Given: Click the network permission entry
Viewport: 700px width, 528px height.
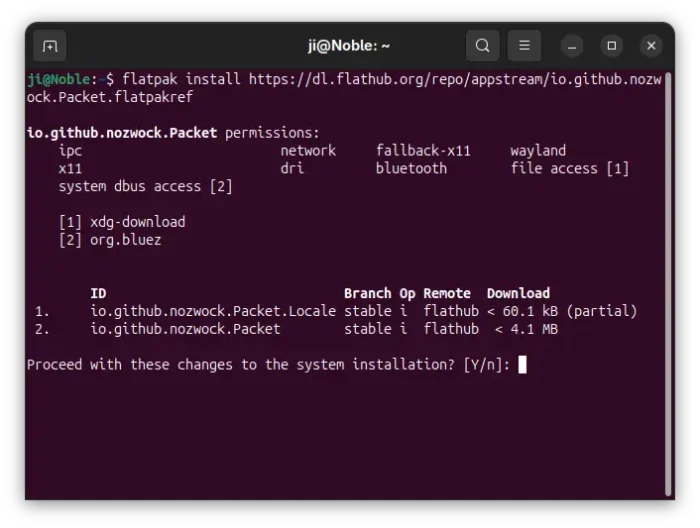Looking at the screenshot, I should click(308, 150).
